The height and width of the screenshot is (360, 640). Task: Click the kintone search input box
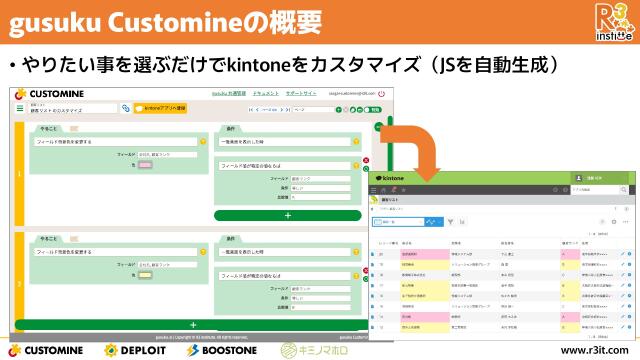click(x=595, y=190)
